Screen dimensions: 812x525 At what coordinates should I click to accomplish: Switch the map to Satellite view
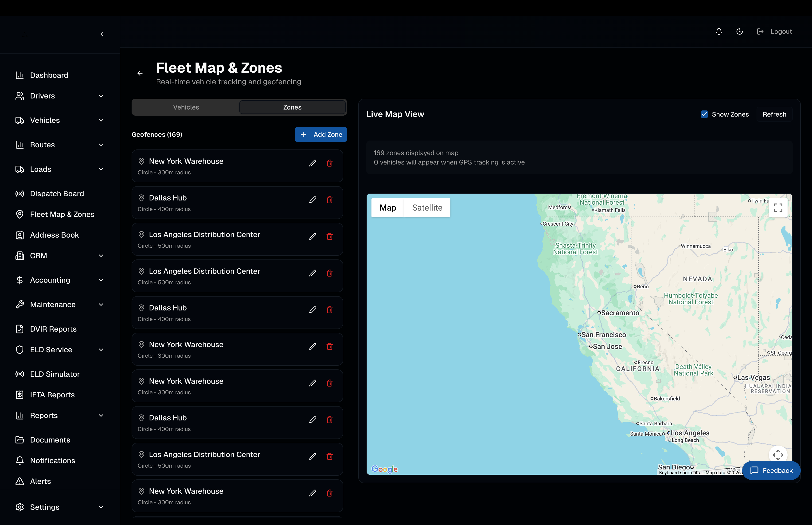coord(427,208)
